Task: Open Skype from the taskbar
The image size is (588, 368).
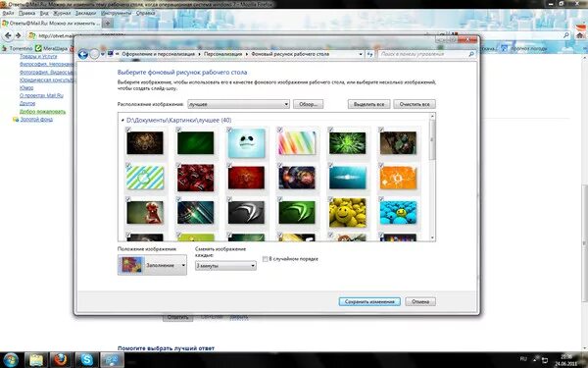Action: pos(86,360)
